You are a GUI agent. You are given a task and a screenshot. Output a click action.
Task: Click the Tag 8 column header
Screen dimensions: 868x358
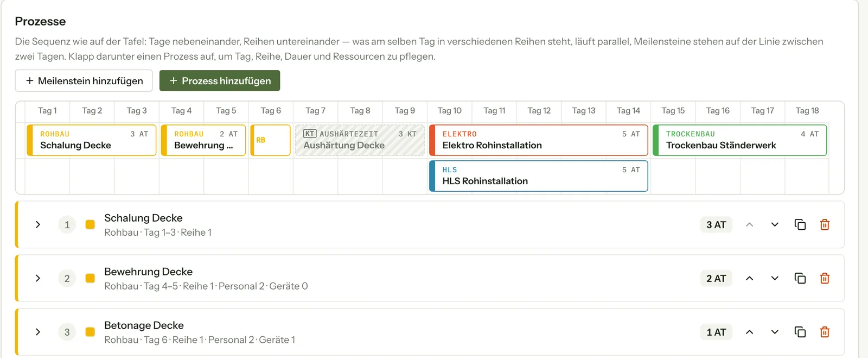coord(360,111)
